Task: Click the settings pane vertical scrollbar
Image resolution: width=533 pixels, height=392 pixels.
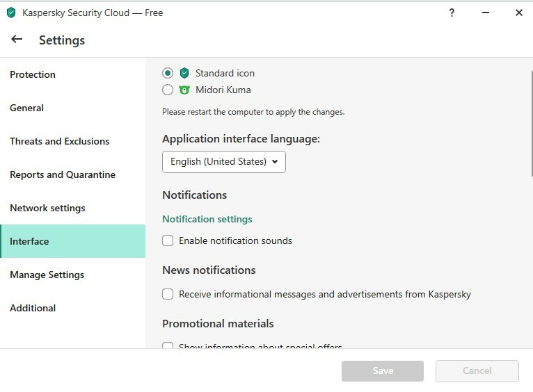Action: tap(532, 124)
